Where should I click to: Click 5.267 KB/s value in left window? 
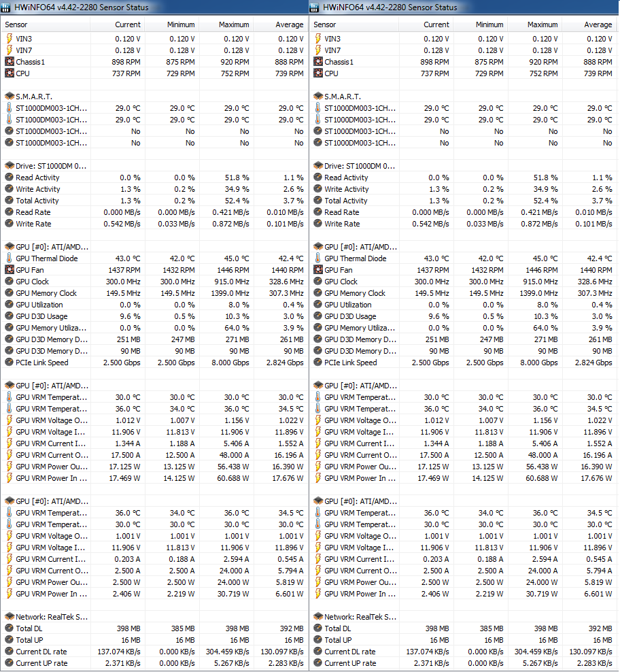230,663
